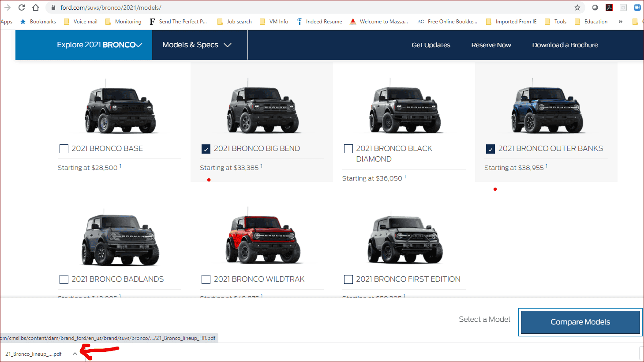The width and height of the screenshot is (644, 362).
Task: Open the Zoom extension icon
Action: tap(637, 8)
